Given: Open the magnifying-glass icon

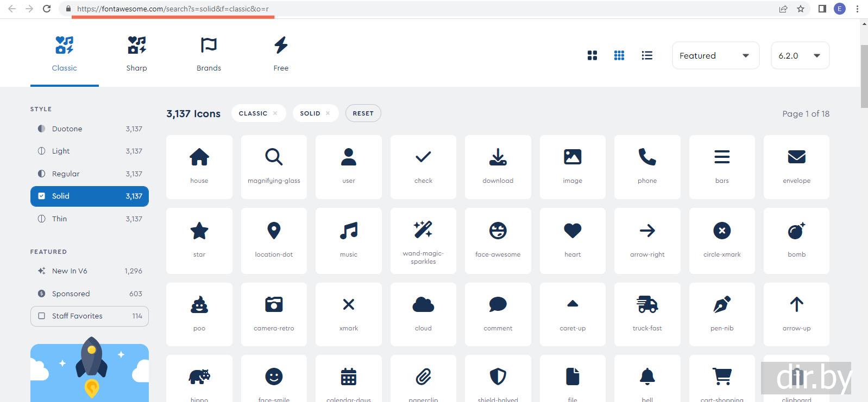Looking at the screenshot, I should 274,167.
